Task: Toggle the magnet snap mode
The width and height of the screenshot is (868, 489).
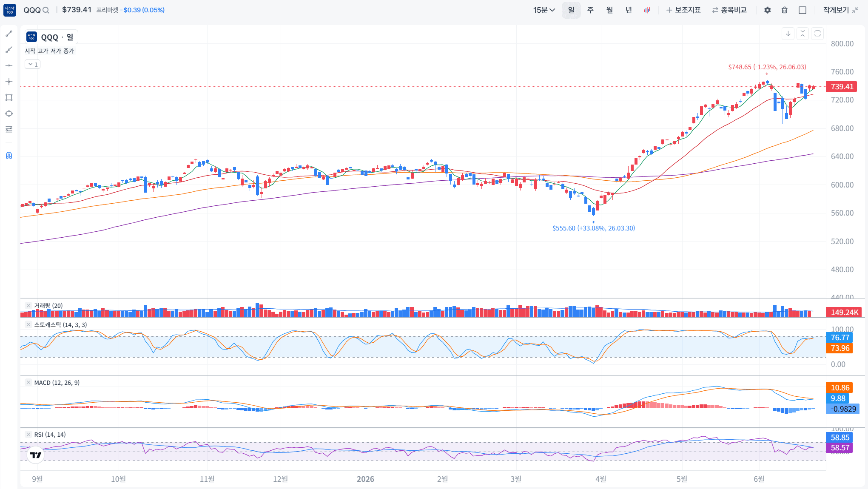Action: point(9,155)
